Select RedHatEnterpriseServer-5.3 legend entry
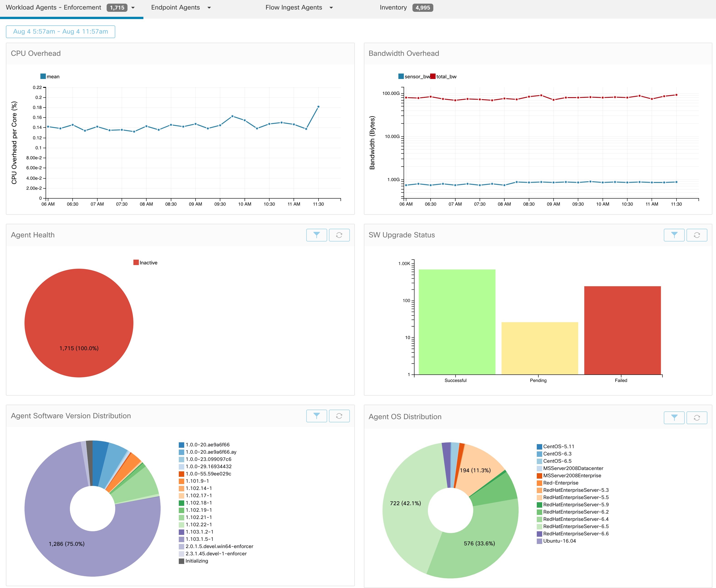716x588 pixels. [x=573, y=490]
